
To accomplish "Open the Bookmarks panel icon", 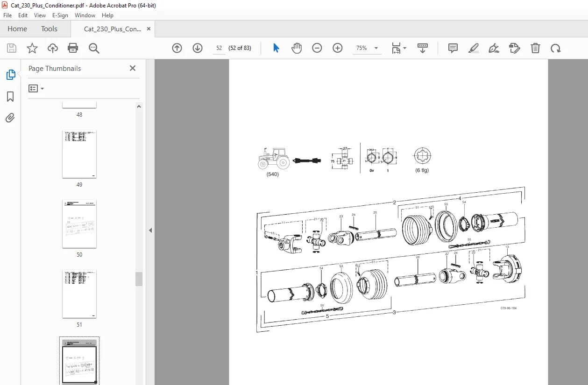I will pyautogui.click(x=10, y=97).
